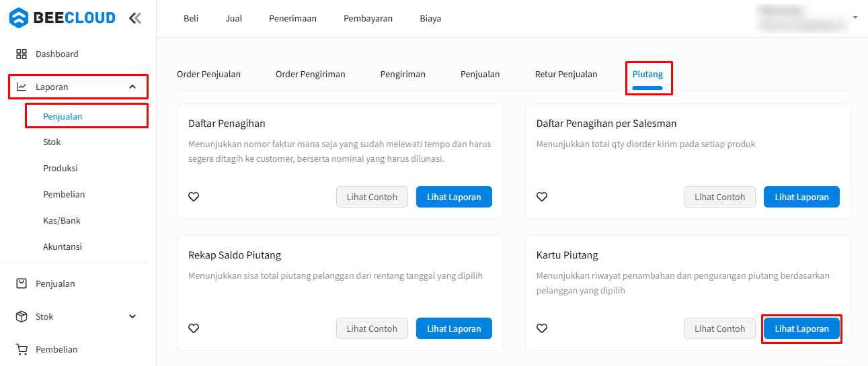Expand the Stok sidebar menu chevron

132,316
